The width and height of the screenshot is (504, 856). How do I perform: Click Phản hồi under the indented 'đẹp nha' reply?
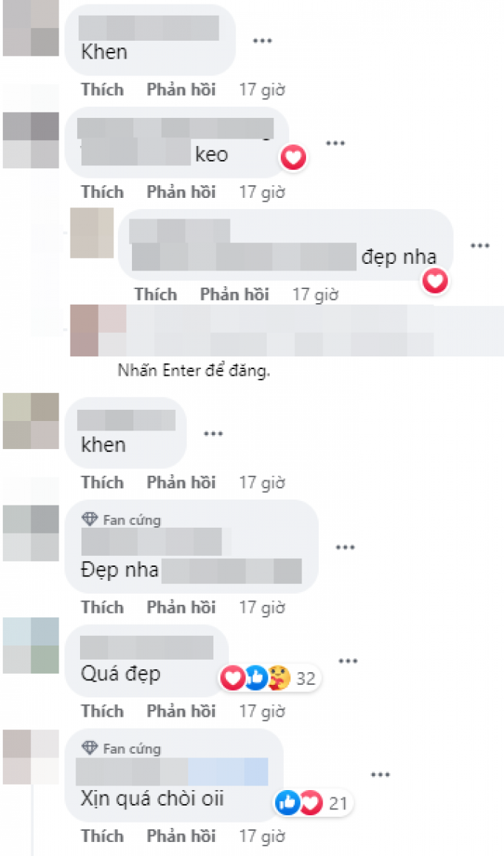point(234,294)
